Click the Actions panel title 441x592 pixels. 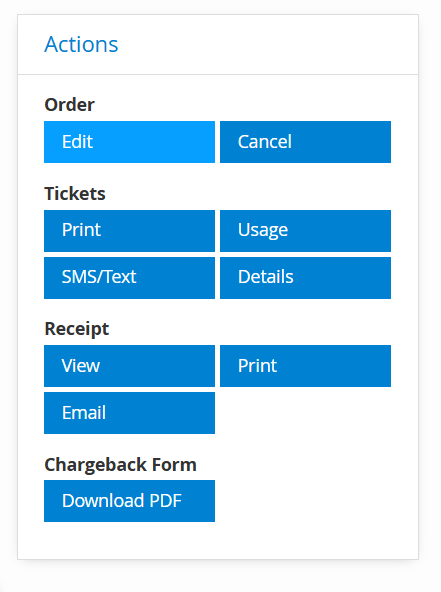pos(81,44)
